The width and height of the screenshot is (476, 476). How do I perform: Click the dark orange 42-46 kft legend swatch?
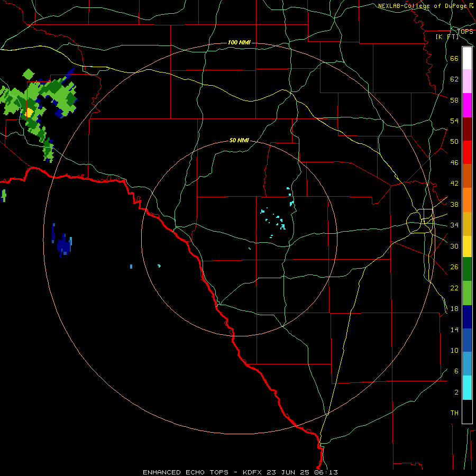coord(467,176)
